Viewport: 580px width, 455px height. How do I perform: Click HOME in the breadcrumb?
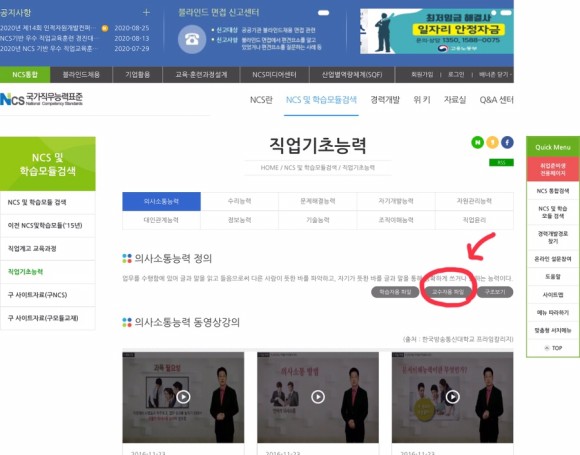[270, 168]
